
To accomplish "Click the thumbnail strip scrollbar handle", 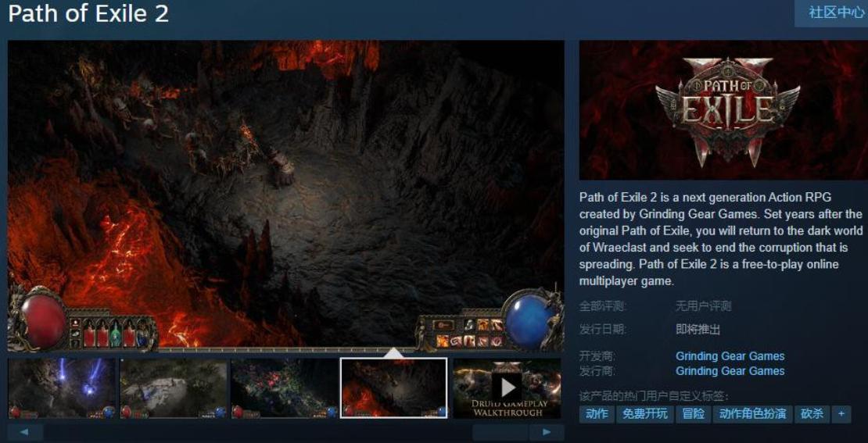I will tap(500, 432).
